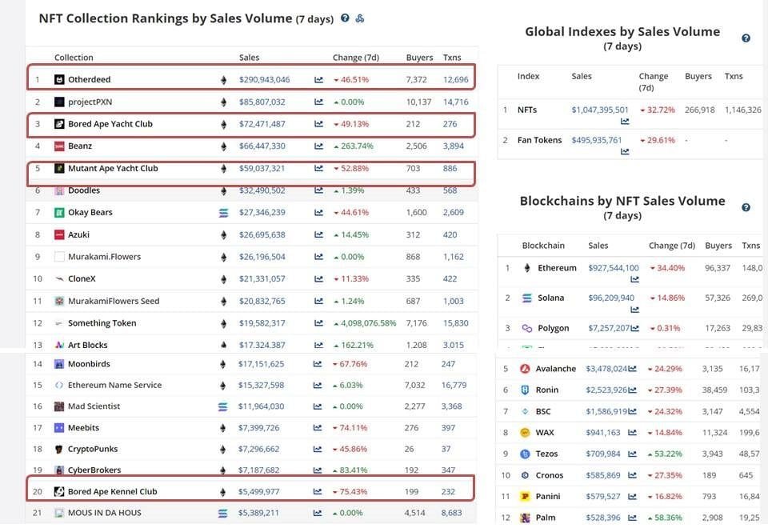
Task: Click the help icon beside Blockchains by NFT Sales
Action: pyautogui.click(x=746, y=207)
